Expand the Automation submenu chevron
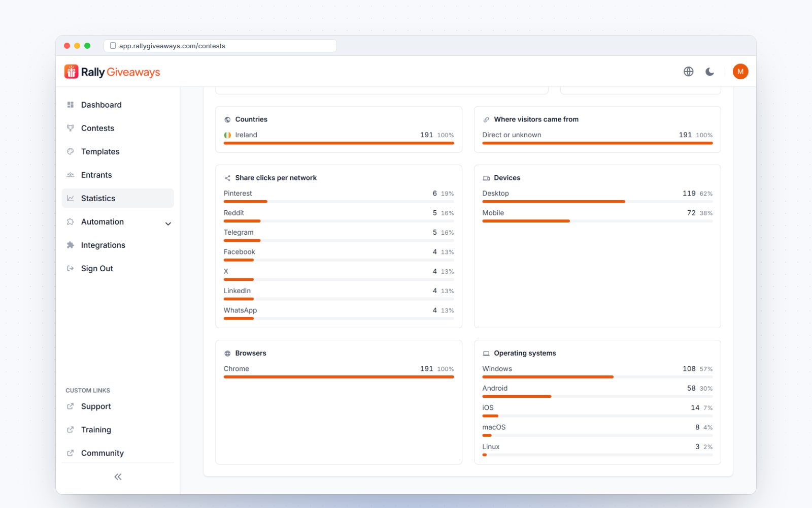The height and width of the screenshot is (508, 812). tap(168, 224)
